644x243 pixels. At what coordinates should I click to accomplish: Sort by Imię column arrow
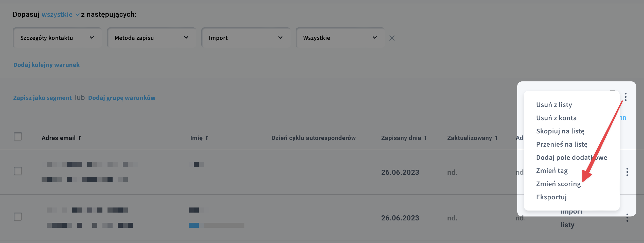207,138
